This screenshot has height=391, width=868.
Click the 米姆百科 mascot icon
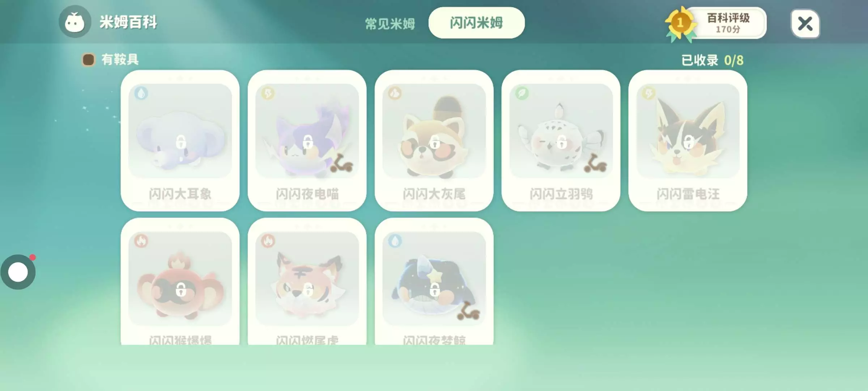point(75,22)
